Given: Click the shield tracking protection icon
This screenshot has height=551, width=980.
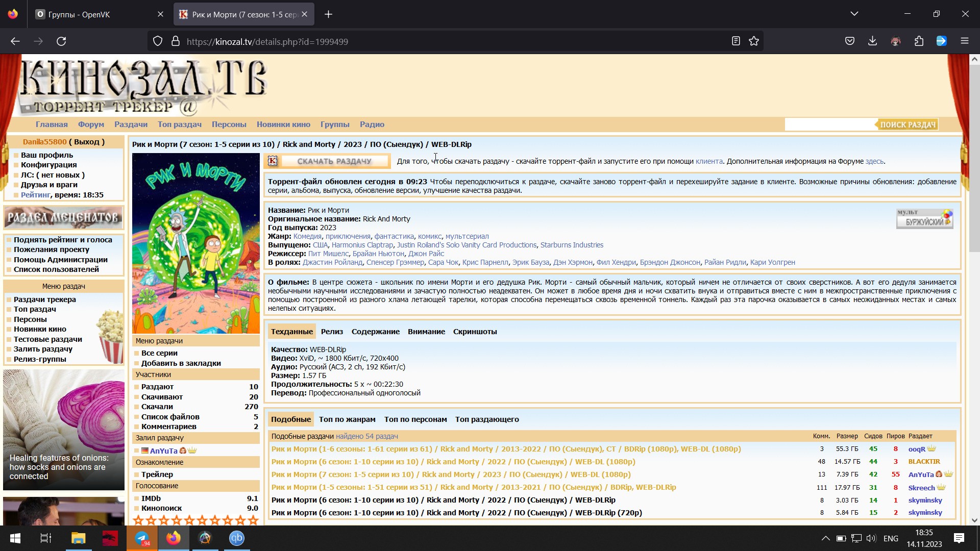Looking at the screenshot, I should click(158, 41).
